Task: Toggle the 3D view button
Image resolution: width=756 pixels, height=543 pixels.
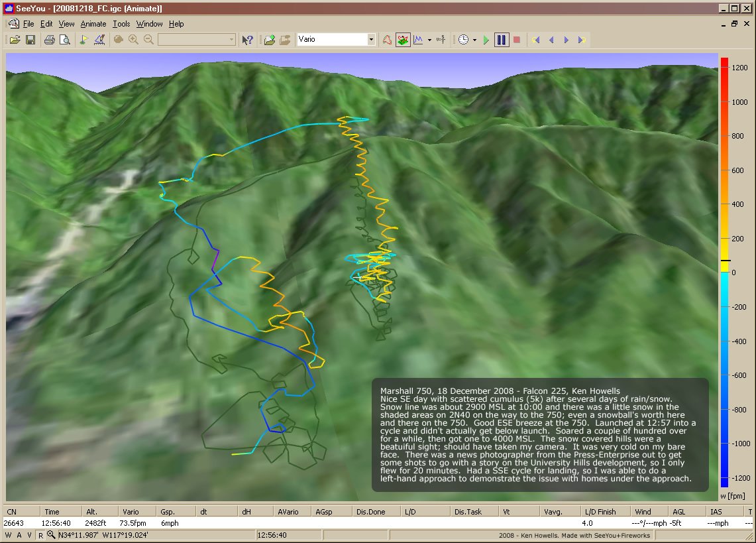Action: click(402, 40)
